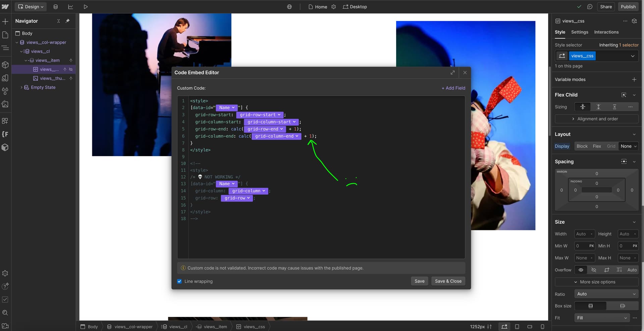Select mobile portrait breakpoint icon
Image resolution: width=644 pixels, height=331 pixels.
pos(542,327)
